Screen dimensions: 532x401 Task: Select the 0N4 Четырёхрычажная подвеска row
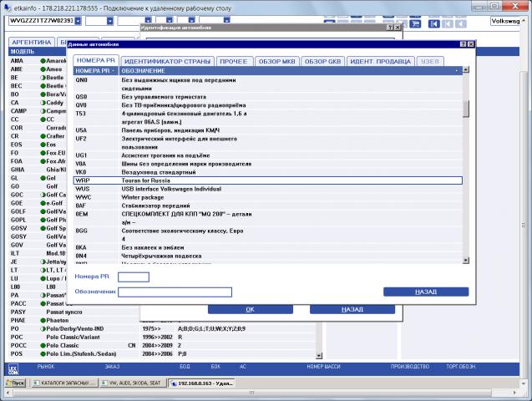coord(268,256)
